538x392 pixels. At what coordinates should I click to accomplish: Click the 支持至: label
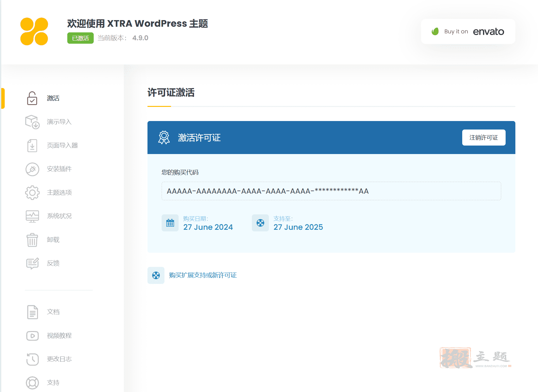pyautogui.click(x=283, y=219)
